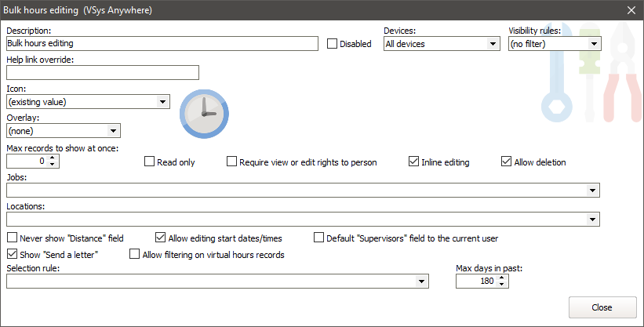This screenshot has width=644, height=327.
Task: Toggle Show "Send a letter" checkbox
Action: click(x=12, y=254)
